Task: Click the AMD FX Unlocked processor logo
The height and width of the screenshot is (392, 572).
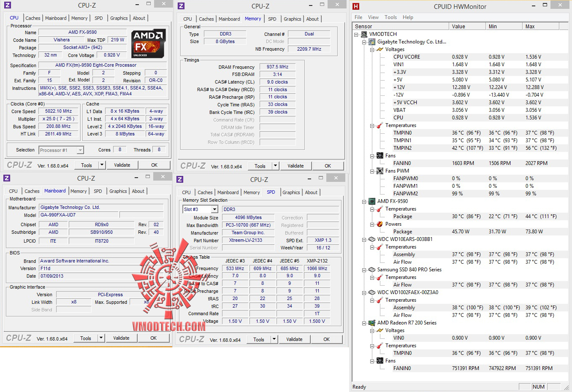Action: click(x=148, y=44)
